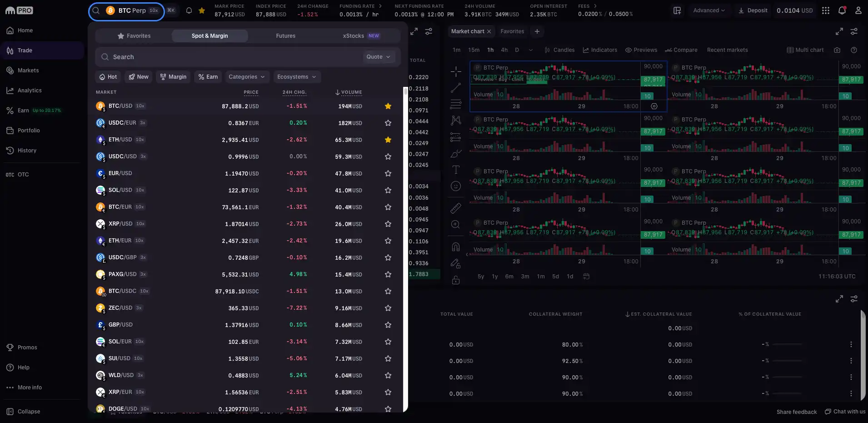Viewport: 868px width, 423px height.
Task: Switch to the Futures tab
Action: pos(285,35)
